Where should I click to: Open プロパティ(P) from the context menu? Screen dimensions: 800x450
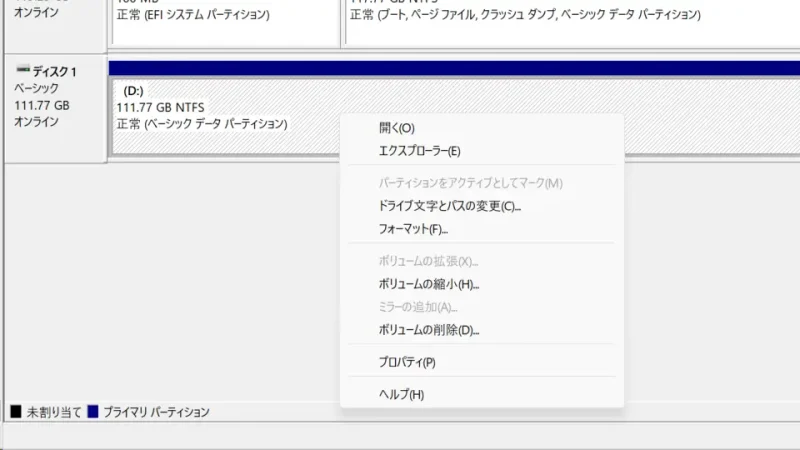point(407,362)
